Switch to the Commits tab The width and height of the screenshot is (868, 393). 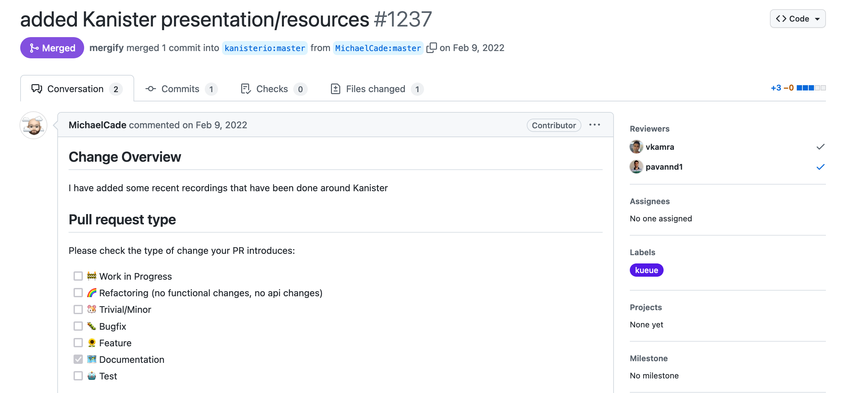pyautogui.click(x=181, y=89)
